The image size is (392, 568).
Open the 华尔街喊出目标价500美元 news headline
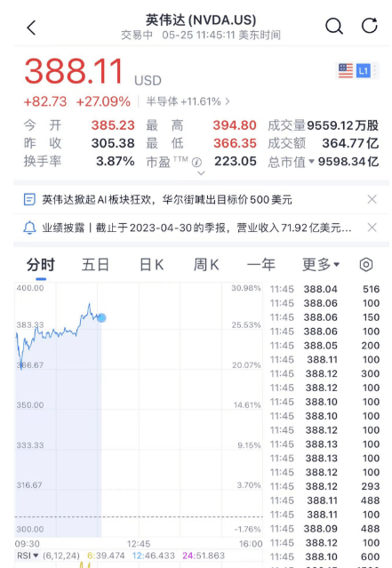pyautogui.click(x=227, y=200)
